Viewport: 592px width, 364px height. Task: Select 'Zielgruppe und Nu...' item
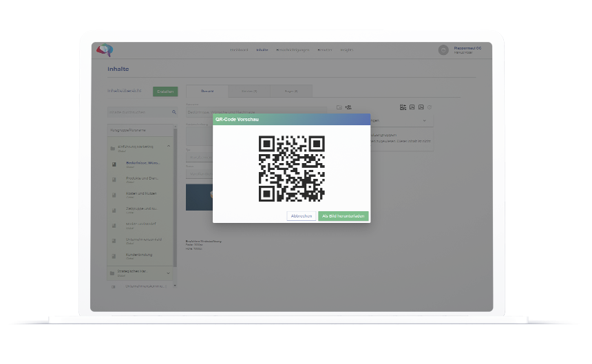[142, 208]
